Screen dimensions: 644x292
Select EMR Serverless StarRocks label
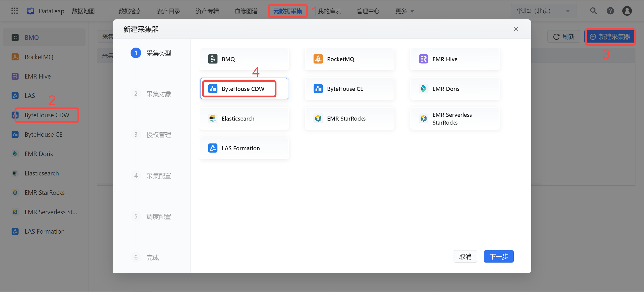click(x=452, y=119)
